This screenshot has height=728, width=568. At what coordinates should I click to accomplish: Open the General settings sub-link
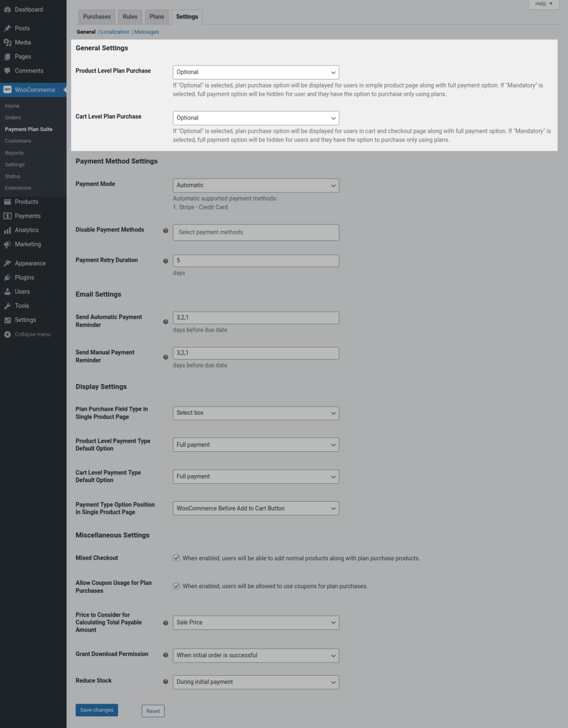pyautogui.click(x=86, y=32)
